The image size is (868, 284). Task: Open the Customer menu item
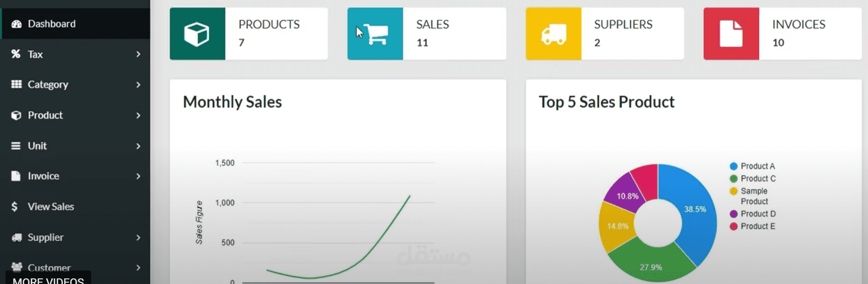(49, 268)
